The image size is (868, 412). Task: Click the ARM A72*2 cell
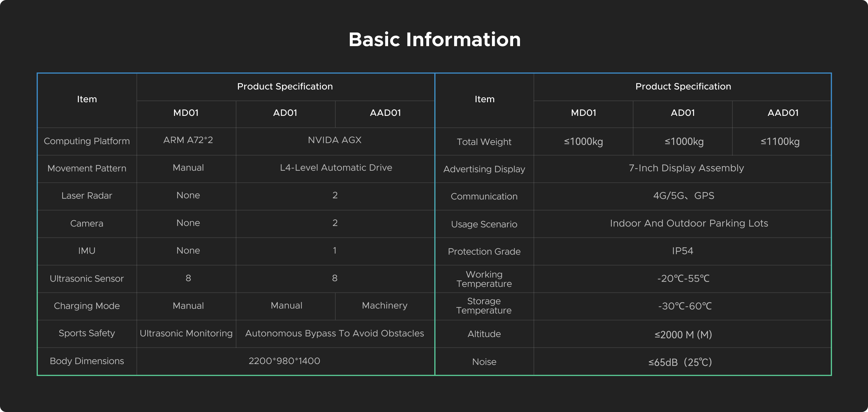click(188, 140)
